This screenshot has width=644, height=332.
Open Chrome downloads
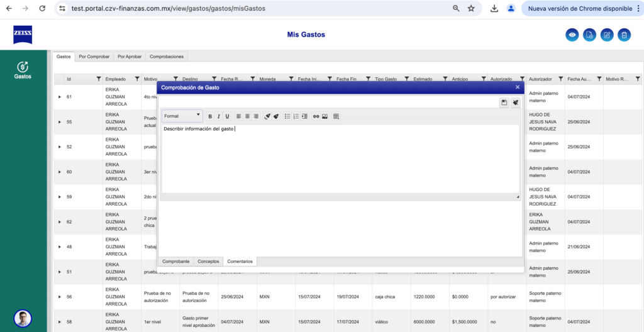(494, 8)
